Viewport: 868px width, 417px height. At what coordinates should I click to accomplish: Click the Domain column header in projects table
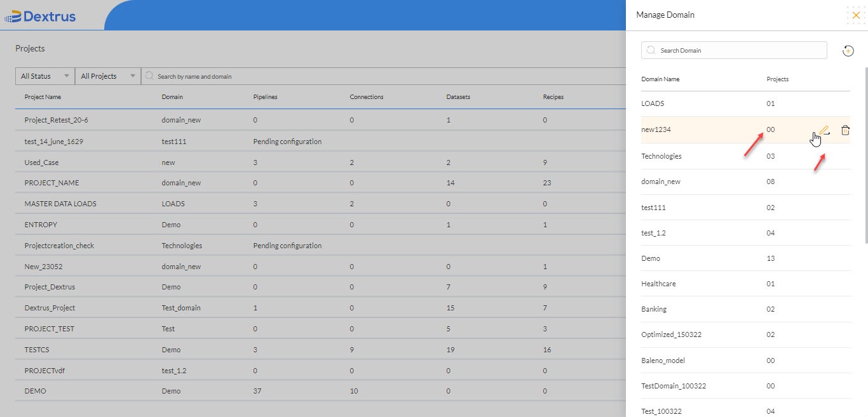pyautogui.click(x=172, y=97)
